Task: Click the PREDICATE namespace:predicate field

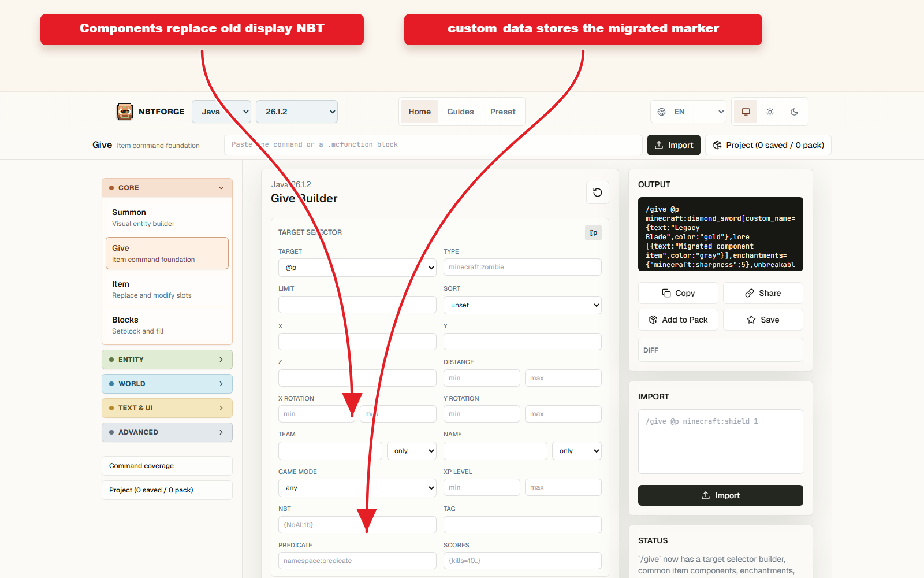Action: click(357, 561)
